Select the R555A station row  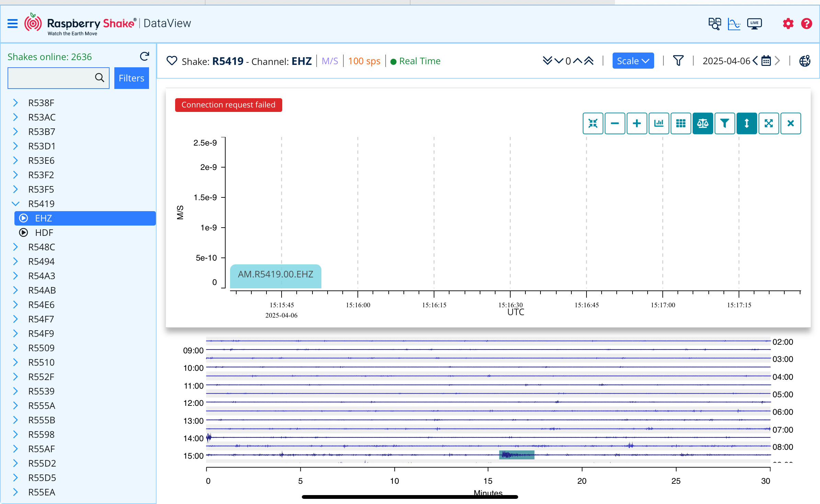pyautogui.click(x=82, y=405)
